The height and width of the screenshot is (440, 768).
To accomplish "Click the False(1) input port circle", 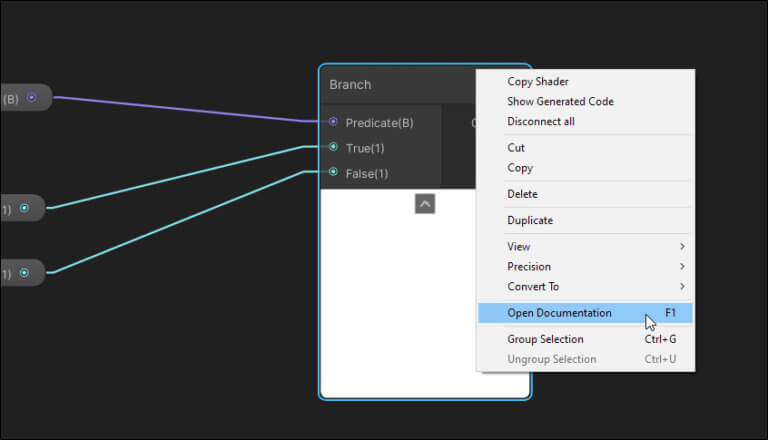I will coord(333,172).
